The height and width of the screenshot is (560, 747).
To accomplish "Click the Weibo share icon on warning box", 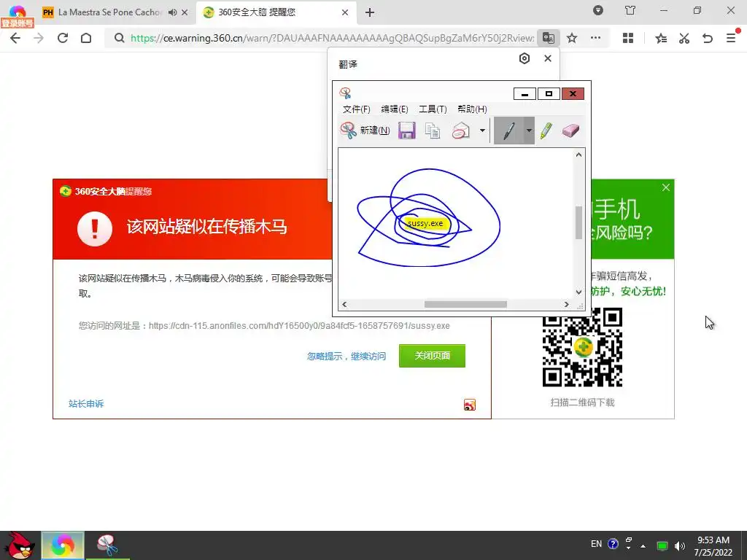I will 470,405.
